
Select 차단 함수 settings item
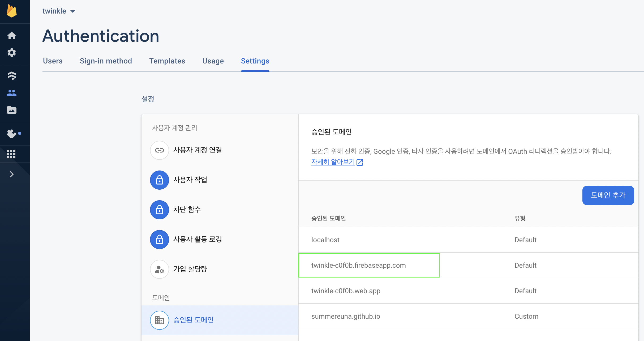pos(187,210)
